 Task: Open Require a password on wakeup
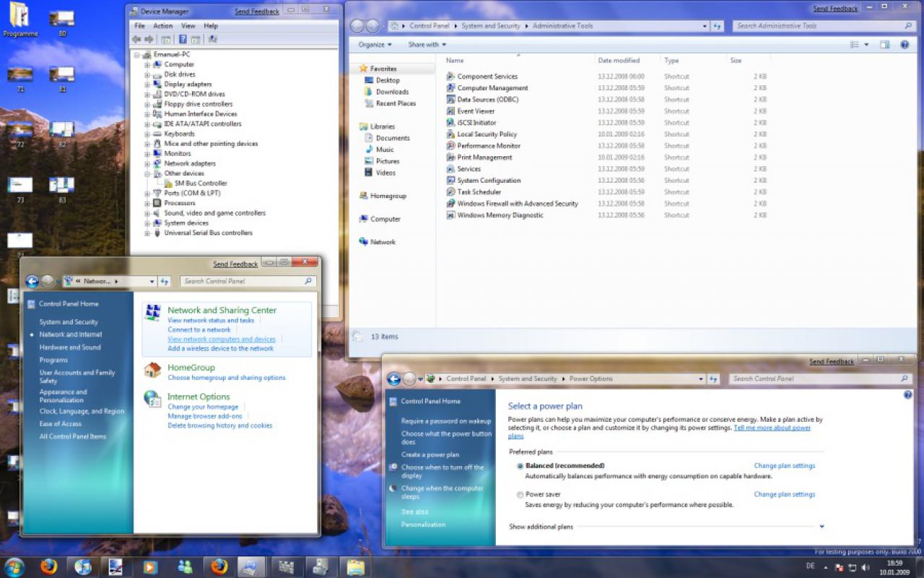click(446, 421)
